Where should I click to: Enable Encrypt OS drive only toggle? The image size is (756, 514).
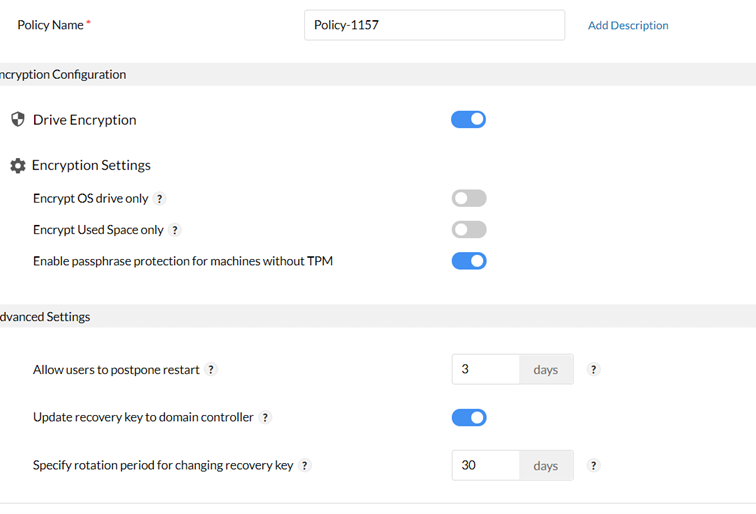click(x=468, y=199)
